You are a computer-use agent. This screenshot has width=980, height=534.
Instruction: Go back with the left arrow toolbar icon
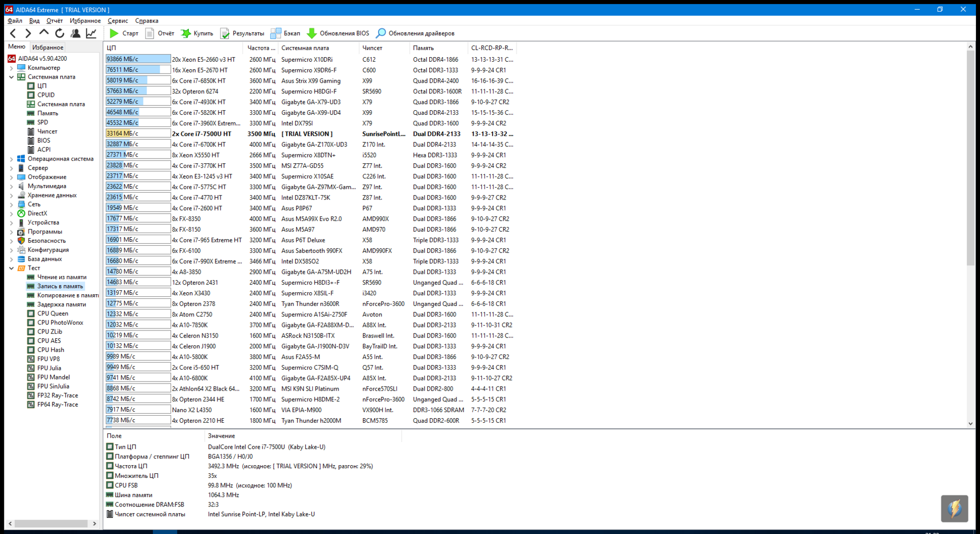pyautogui.click(x=13, y=34)
